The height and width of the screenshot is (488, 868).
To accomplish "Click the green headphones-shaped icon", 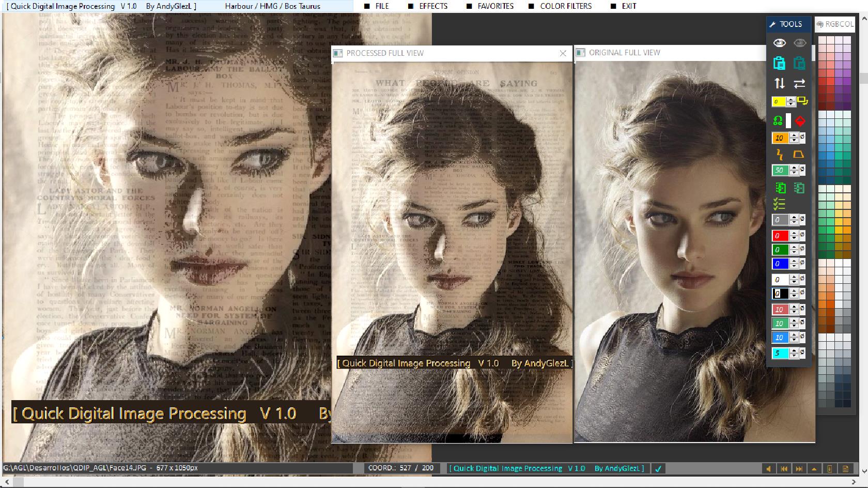I will pyautogui.click(x=778, y=121).
